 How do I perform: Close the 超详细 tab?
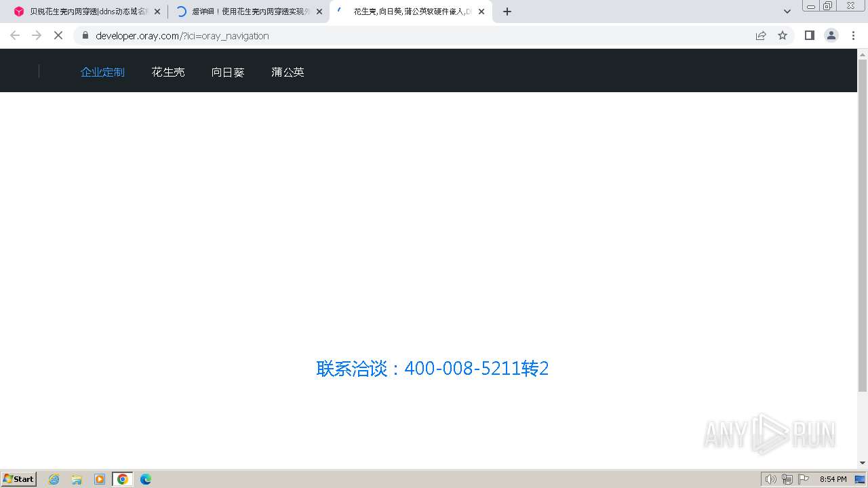click(x=319, y=12)
